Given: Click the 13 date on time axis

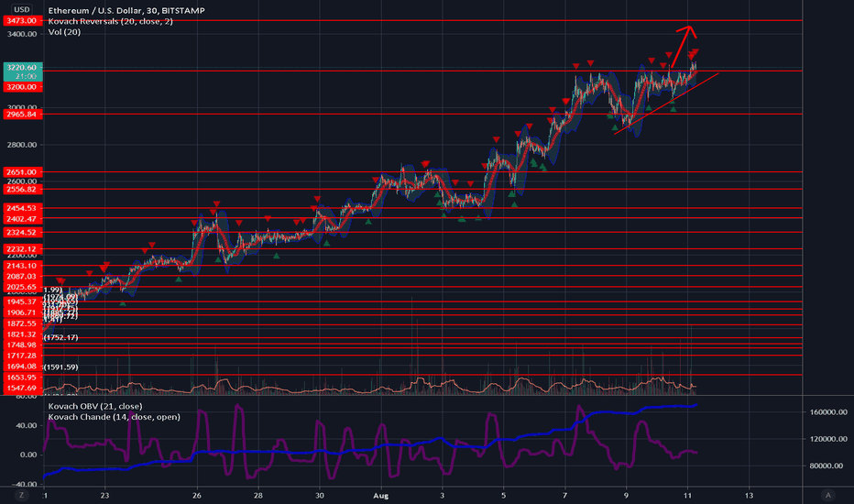Looking at the screenshot, I should [750, 496].
